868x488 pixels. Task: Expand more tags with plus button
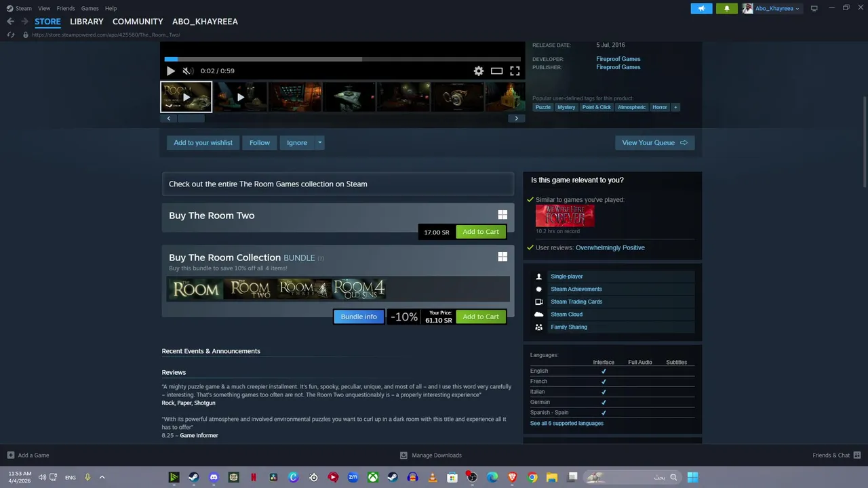tap(675, 107)
